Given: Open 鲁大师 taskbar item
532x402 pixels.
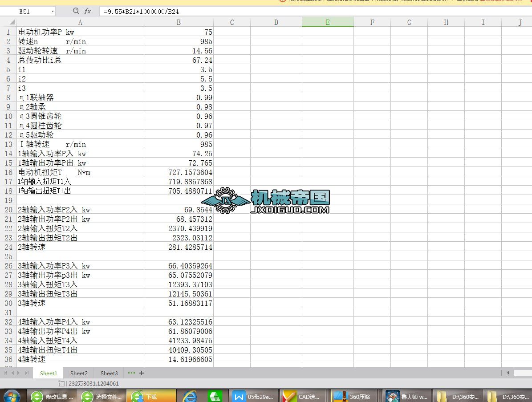Looking at the screenshot, I should click(407, 396).
